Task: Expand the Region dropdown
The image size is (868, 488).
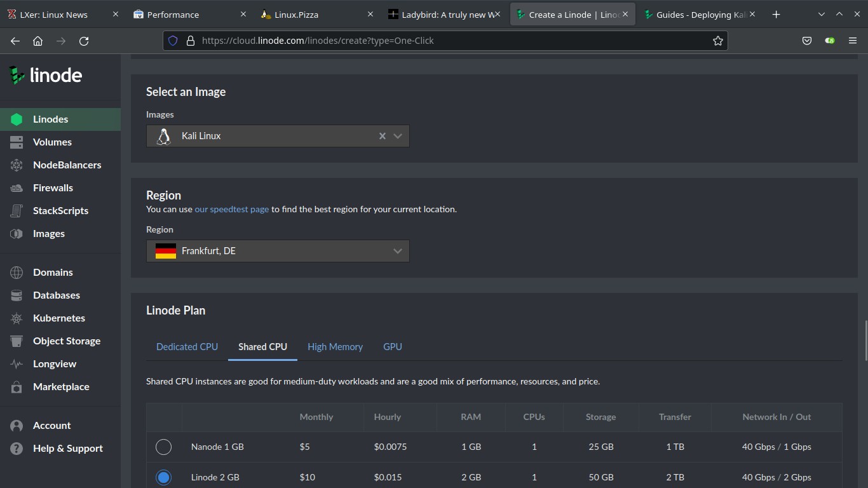Action: pyautogui.click(x=398, y=251)
